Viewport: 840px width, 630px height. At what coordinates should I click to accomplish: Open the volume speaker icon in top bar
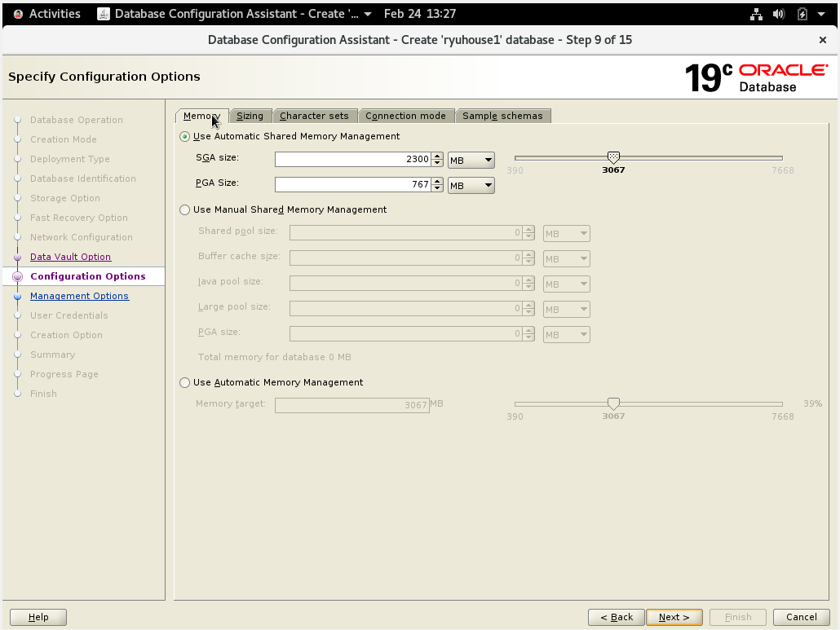click(x=778, y=14)
